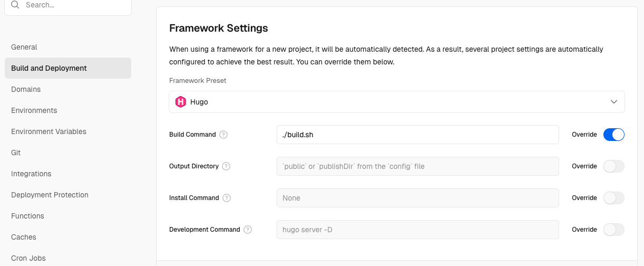Viewport: 644px width, 266px height.
Task: Enable the Development Command override toggle
Action: pos(613,230)
